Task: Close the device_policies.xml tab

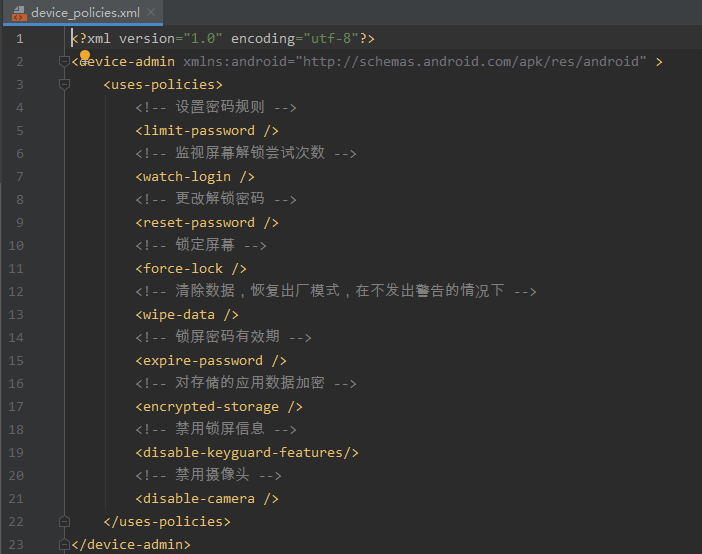Action: [x=151, y=12]
